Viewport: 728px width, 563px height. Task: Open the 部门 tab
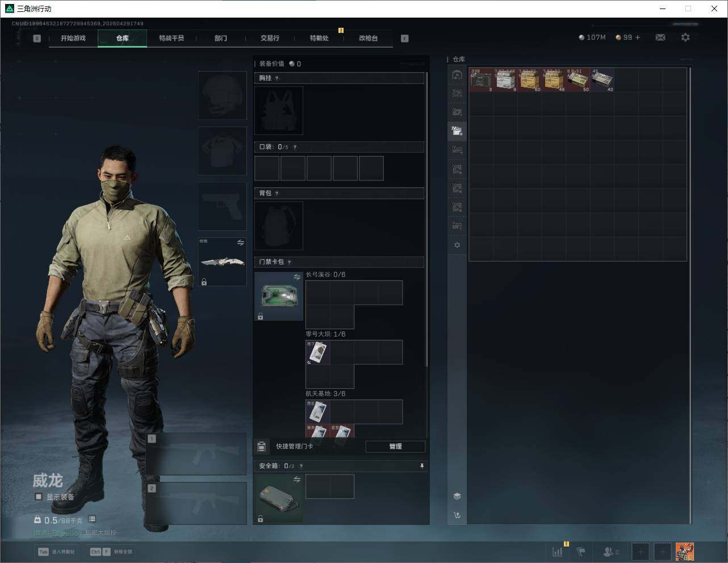221,38
